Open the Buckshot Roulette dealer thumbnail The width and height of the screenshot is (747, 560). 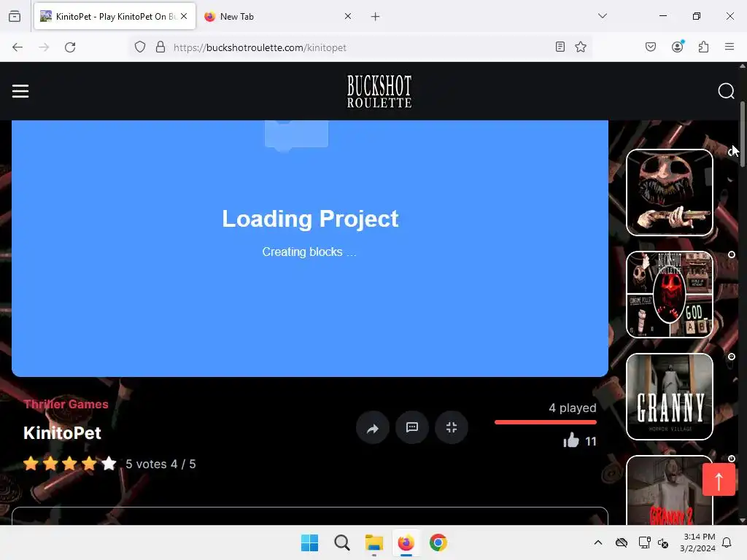(670, 192)
